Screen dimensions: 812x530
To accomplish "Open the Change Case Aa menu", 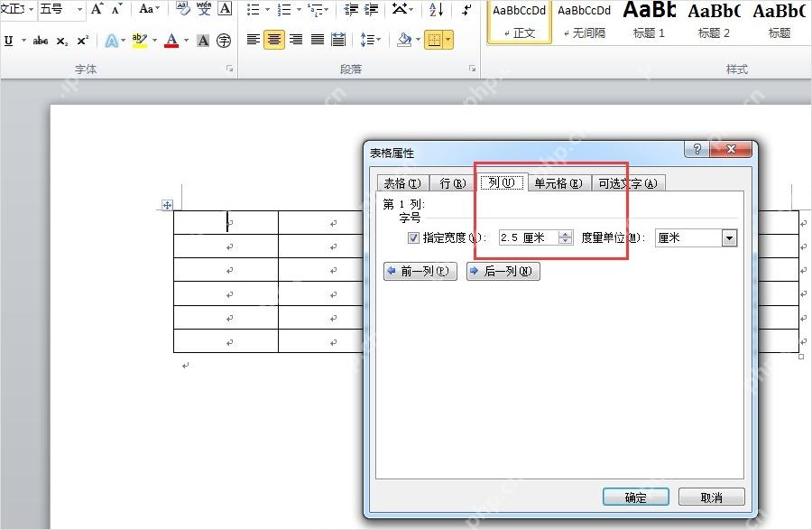I will click(150, 9).
